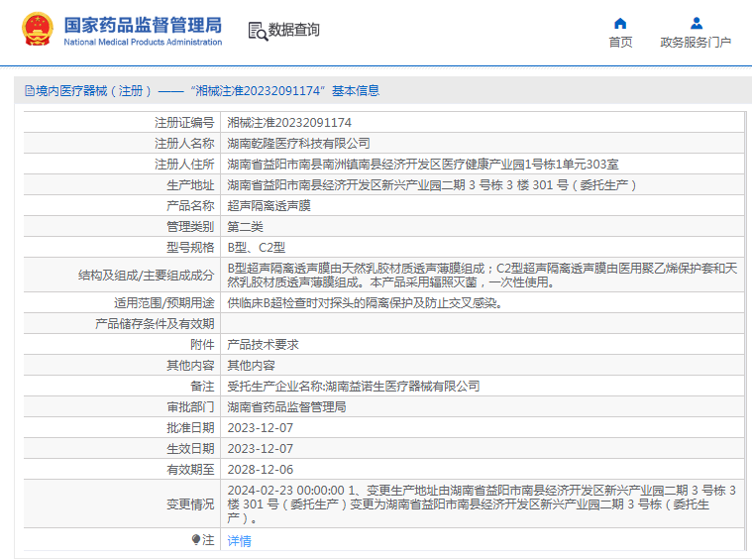Click the 生产地址 row label
The width and height of the screenshot is (752, 560).
[x=190, y=185]
